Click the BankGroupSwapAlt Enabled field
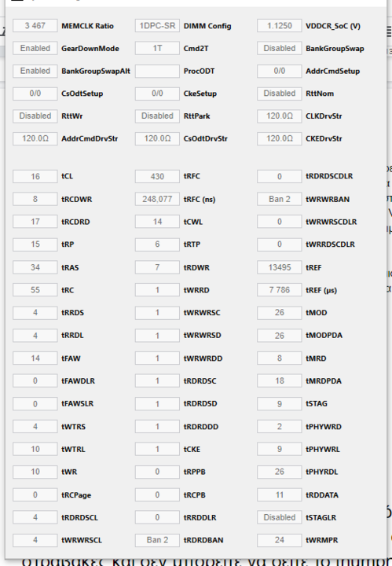392x566 pixels. (x=35, y=71)
